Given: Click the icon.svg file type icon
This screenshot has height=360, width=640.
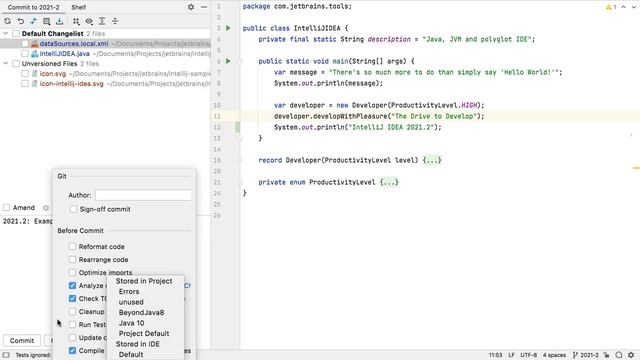Looking at the screenshot, I should (35, 74).
